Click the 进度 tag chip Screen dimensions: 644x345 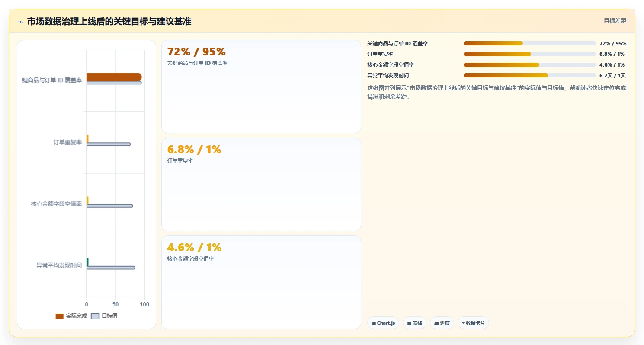point(442,323)
